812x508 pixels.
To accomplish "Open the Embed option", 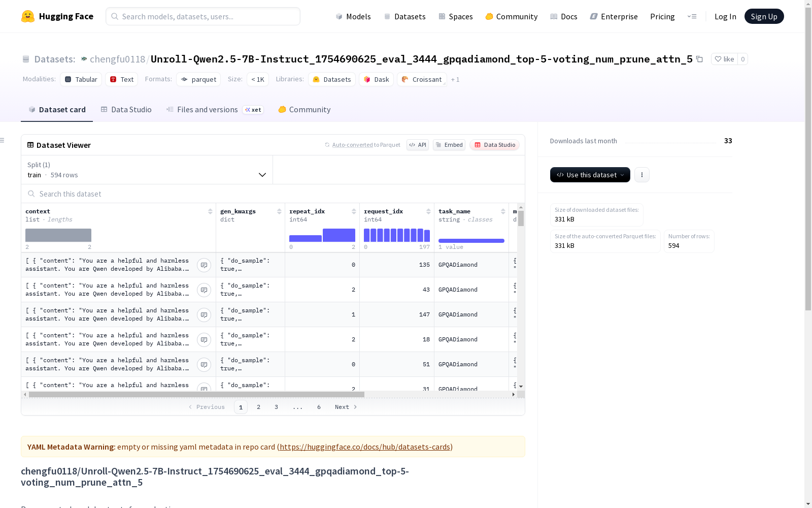I will coord(449,145).
